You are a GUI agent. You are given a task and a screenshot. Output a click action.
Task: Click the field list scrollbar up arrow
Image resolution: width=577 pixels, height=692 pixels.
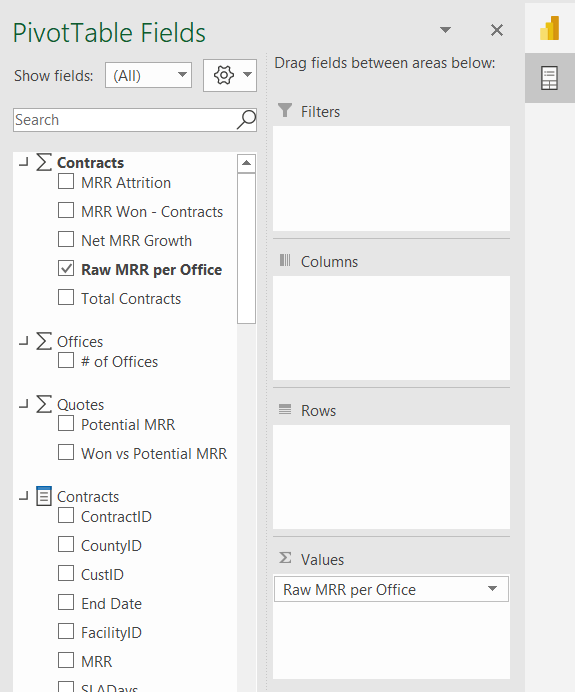click(246, 163)
